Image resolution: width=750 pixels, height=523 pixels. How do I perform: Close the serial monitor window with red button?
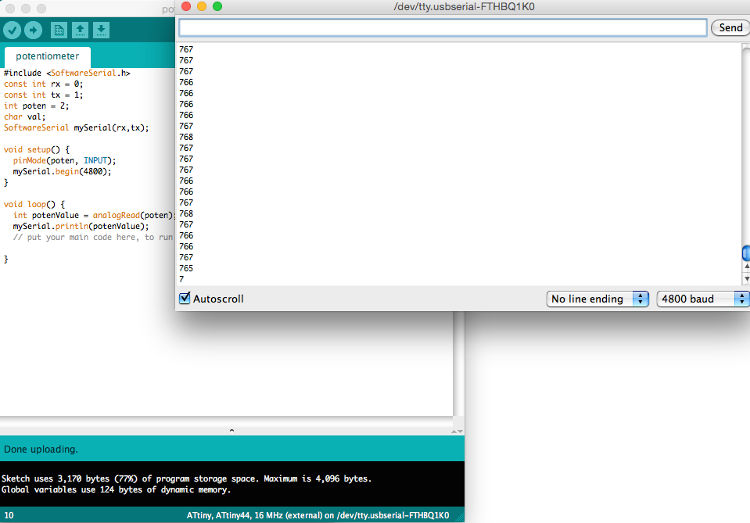pos(187,6)
